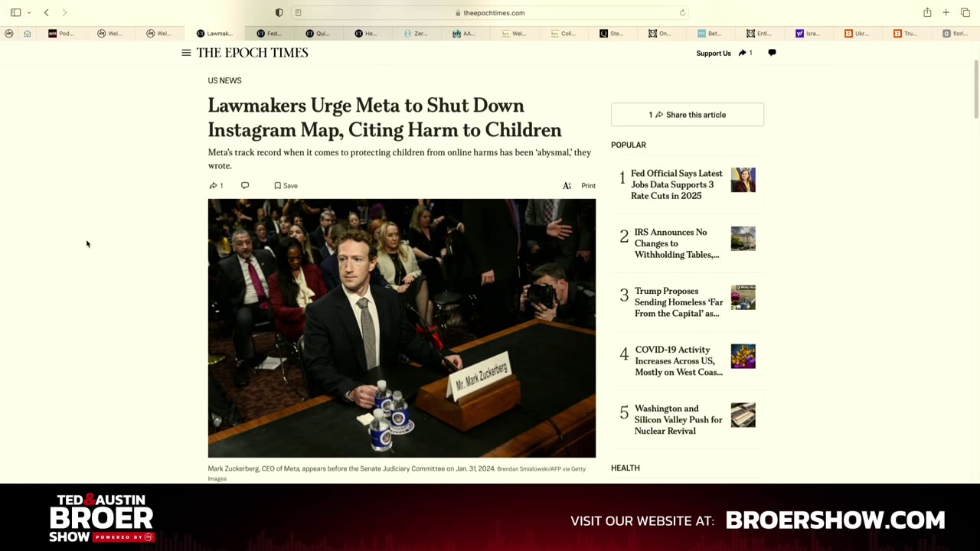Add a new tab with the plus icon
The image size is (980, 551).
coord(946,12)
